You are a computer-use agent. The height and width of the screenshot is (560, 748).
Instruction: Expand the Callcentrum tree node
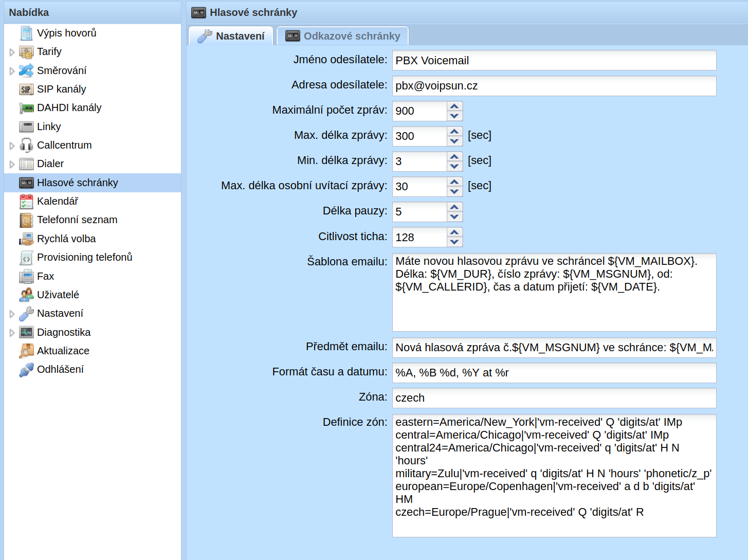click(x=12, y=146)
